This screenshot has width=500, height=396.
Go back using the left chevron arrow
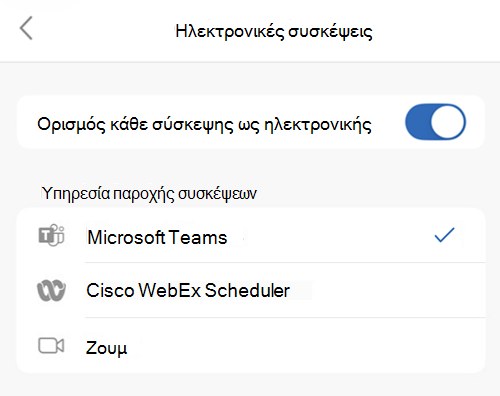pyautogui.click(x=26, y=28)
